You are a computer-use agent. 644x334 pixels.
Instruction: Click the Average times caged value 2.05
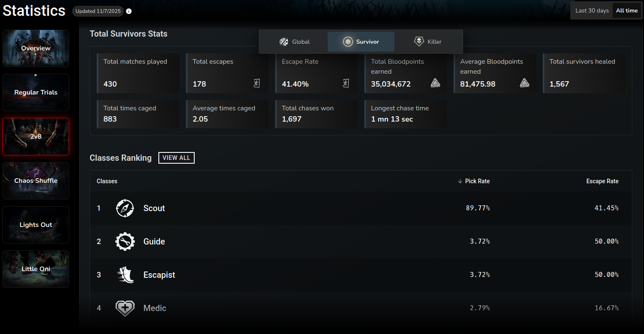click(200, 119)
